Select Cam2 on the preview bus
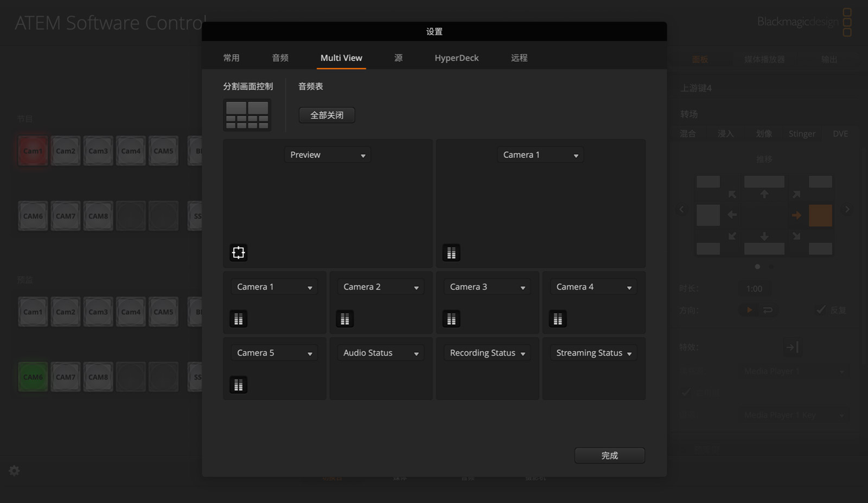The image size is (868, 503). (x=66, y=312)
